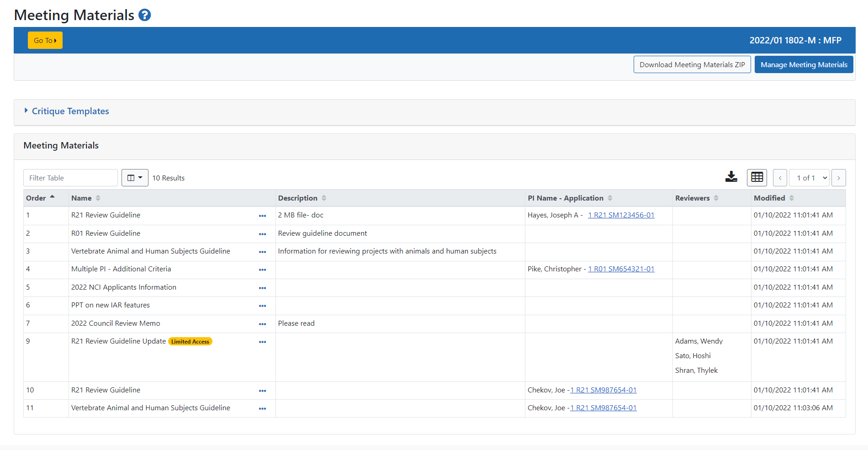Click 'Review guideline document' description
This screenshot has width=868, height=450.
[x=323, y=233]
